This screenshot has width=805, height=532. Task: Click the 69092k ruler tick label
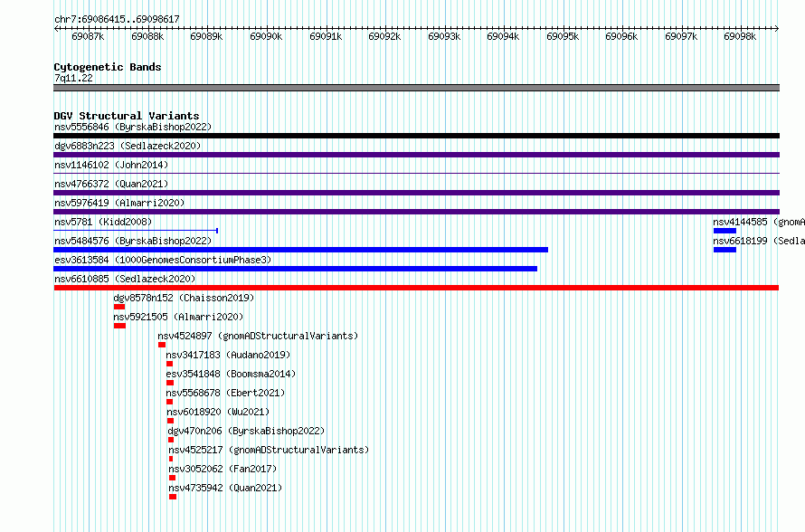pos(384,36)
